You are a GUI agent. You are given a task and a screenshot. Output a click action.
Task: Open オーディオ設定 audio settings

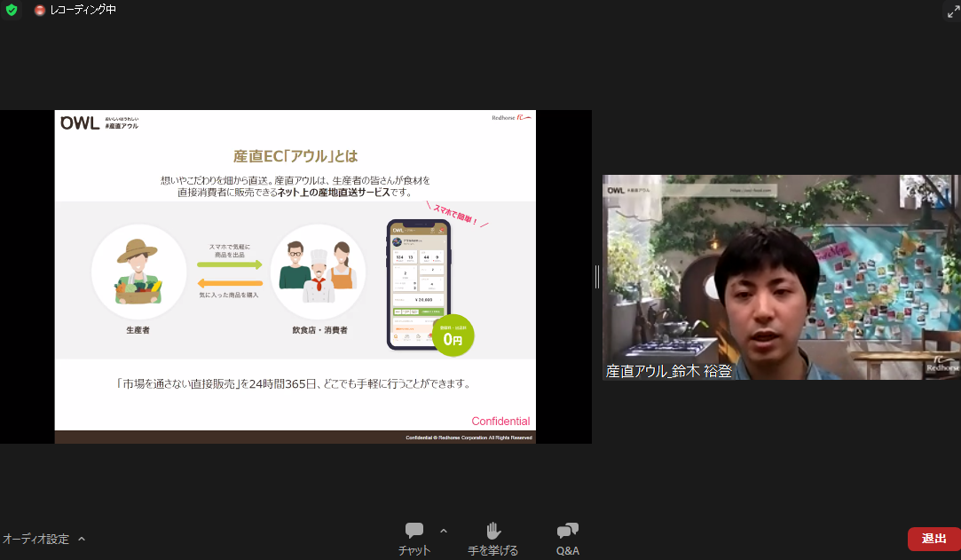[36, 540]
